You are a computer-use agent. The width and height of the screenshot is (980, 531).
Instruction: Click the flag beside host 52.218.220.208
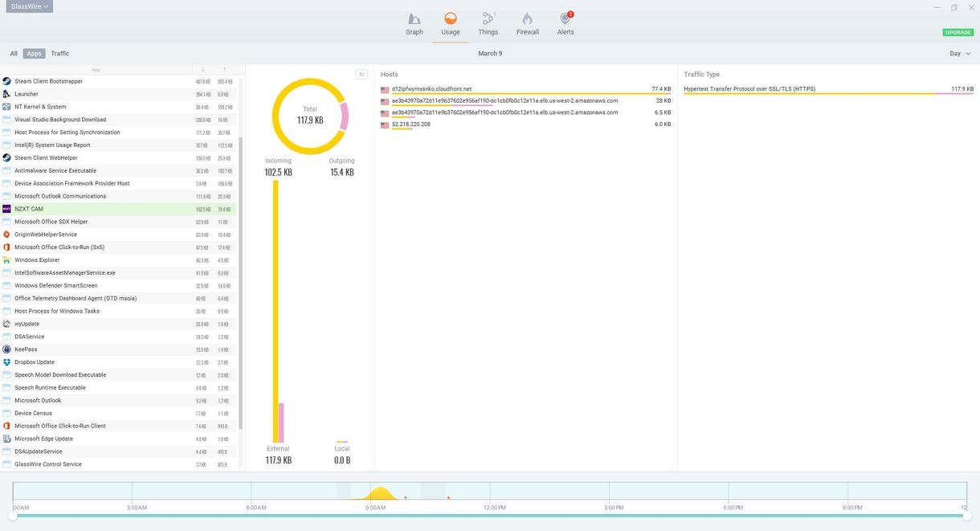point(385,125)
